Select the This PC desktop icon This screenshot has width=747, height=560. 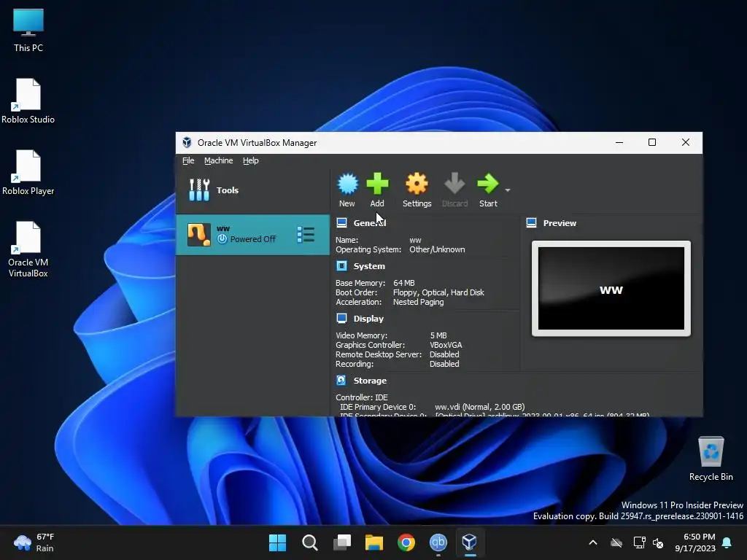coord(28,30)
